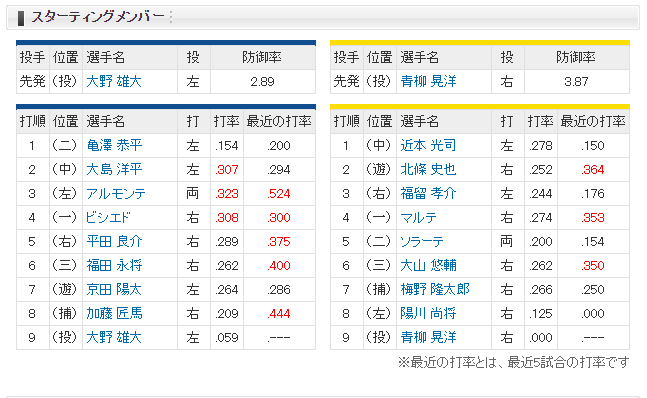The image size is (647, 398).
Task: Select ソラーテ second baseman link
Action: [422, 241]
